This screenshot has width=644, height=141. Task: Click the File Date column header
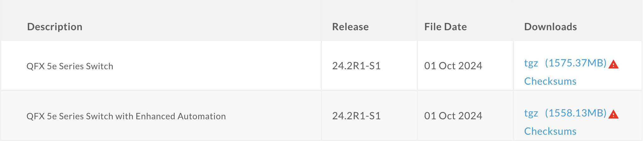[445, 27]
